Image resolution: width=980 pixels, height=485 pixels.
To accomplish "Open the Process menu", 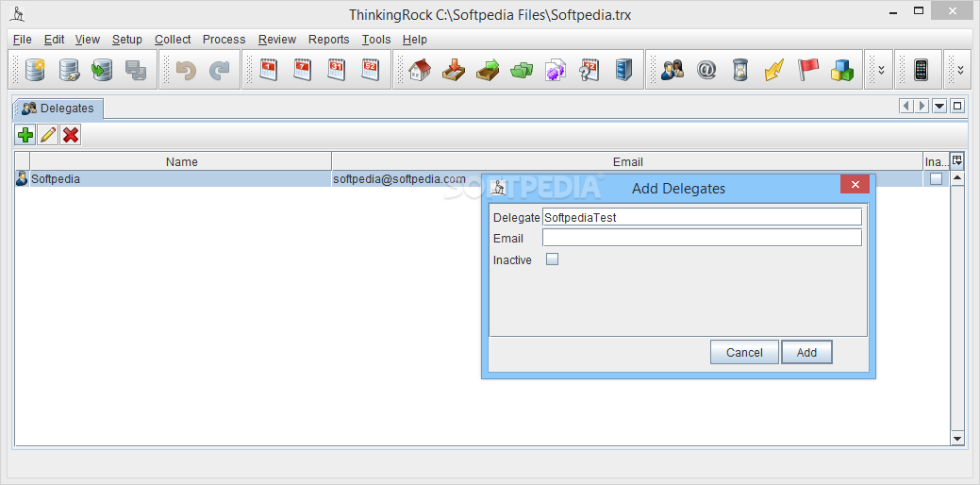I will tap(224, 40).
